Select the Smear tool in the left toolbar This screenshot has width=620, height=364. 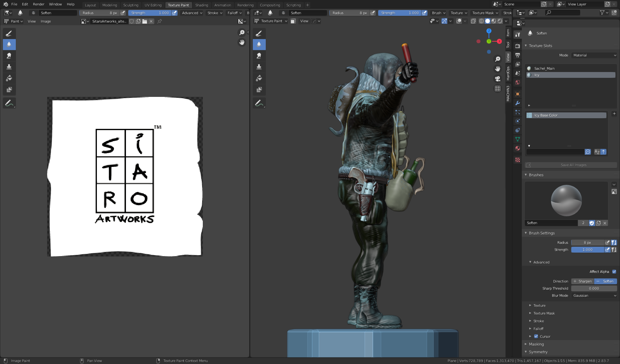[9, 56]
